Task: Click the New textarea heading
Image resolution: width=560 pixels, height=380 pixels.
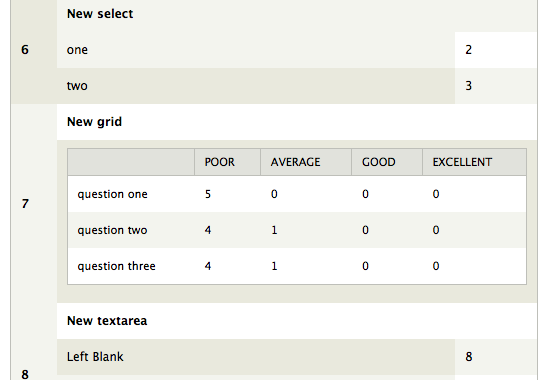Action: (x=107, y=321)
